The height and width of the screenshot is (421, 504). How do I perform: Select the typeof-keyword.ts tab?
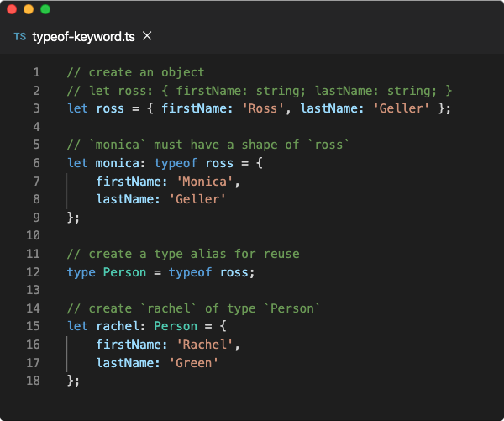coord(83,37)
